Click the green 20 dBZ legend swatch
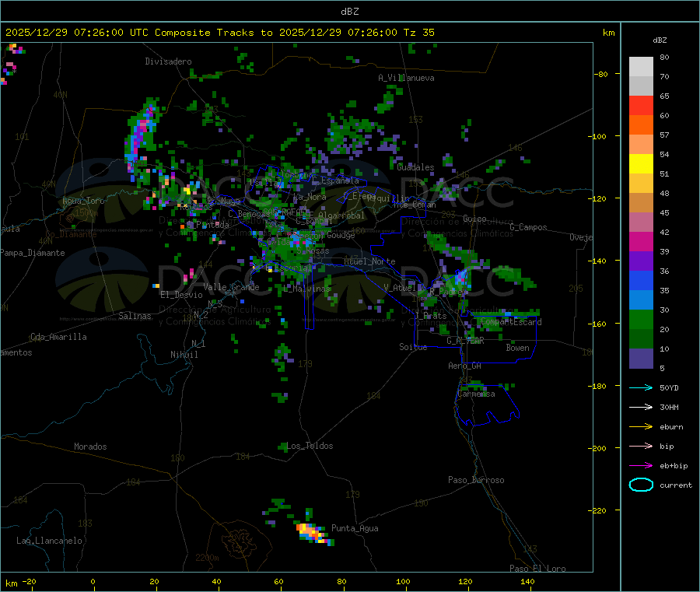 pyautogui.click(x=641, y=319)
